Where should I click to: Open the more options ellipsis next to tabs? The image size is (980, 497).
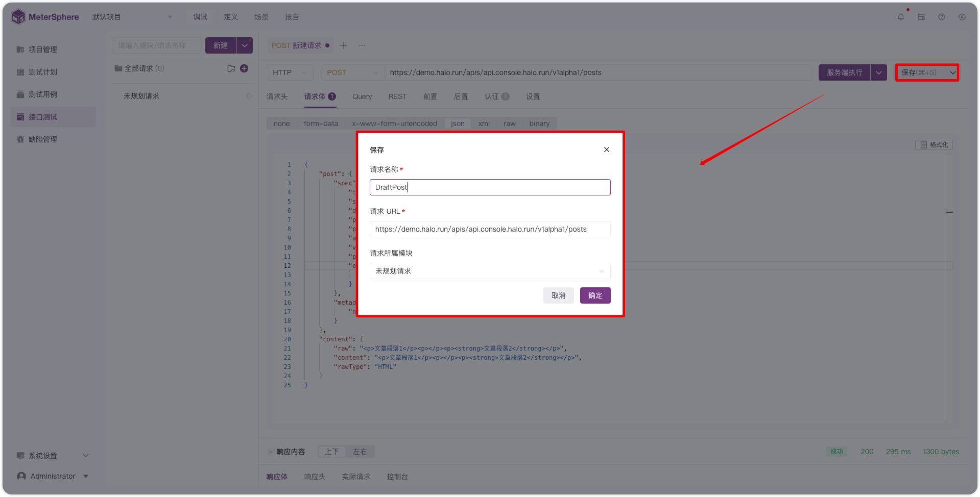[x=362, y=45]
